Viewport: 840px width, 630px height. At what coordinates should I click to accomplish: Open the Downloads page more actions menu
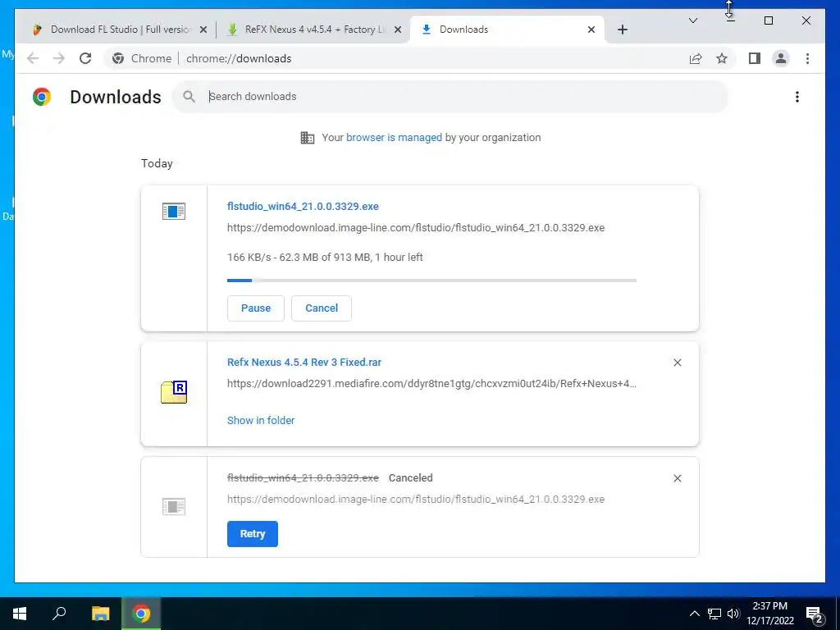click(x=797, y=97)
